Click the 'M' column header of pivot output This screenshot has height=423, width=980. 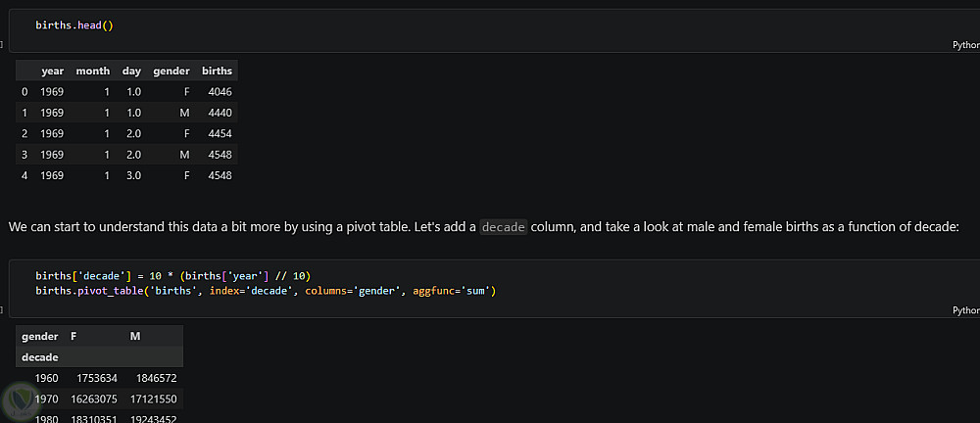pos(135,336)
